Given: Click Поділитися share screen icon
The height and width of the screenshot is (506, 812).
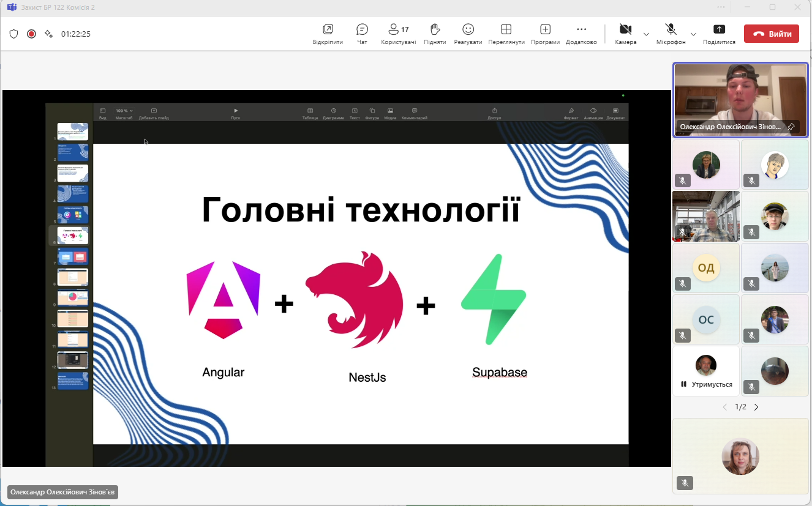Looking at the screenshot, I should click(719, 29).
